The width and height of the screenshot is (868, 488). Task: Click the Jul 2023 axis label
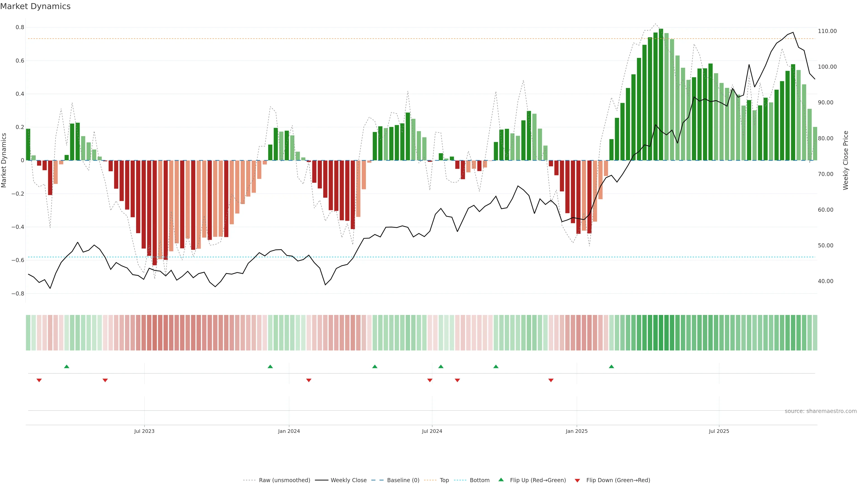144,431
